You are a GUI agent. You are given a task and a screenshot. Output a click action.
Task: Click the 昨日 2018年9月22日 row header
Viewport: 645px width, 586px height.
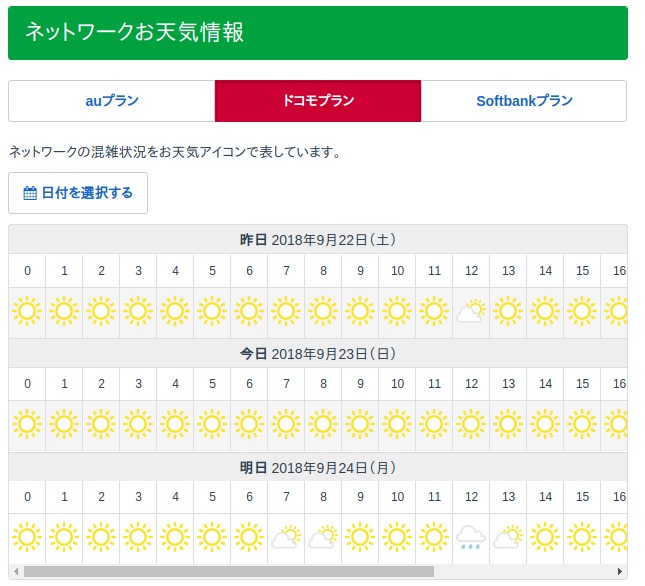coord(318,240)
